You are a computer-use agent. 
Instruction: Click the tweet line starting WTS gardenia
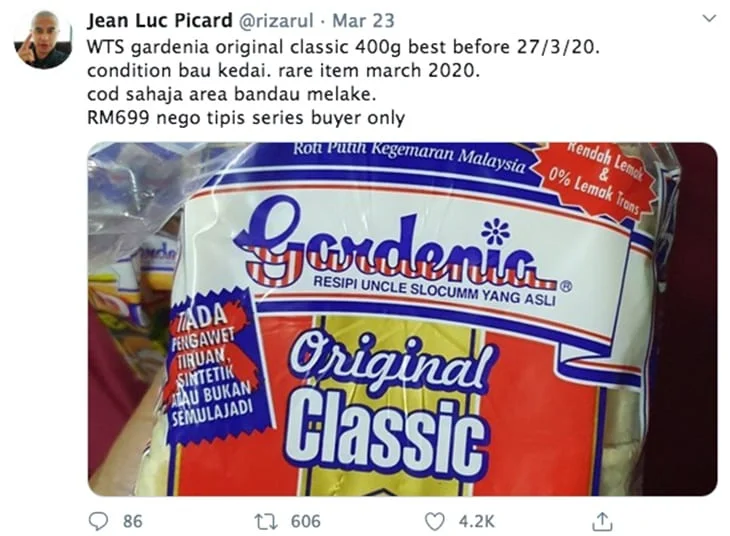pyautogui.click(x=343, y=47)
